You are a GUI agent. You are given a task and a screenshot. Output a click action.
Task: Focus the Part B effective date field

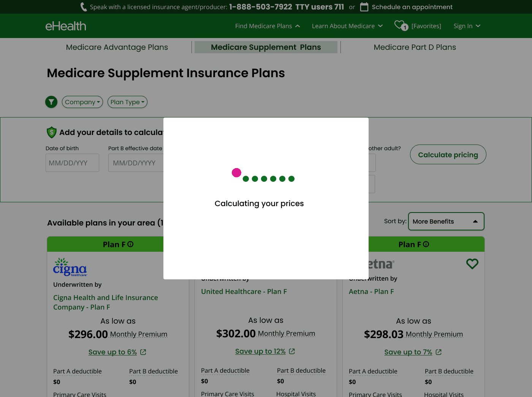coord(136,163)
